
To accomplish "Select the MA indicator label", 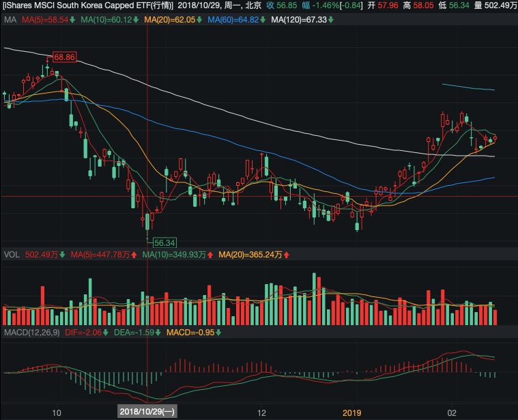I will (10, 20).
